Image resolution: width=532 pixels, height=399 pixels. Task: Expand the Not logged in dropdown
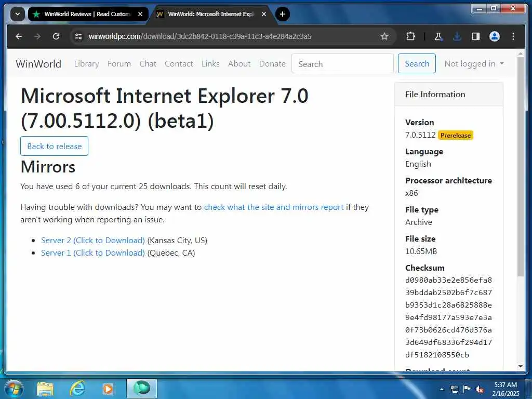click(x=474, y=64)
